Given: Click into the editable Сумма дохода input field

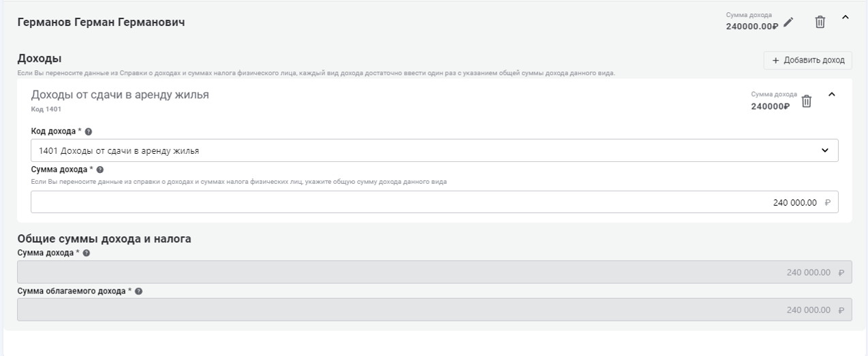Looking at the screenshot, I should (x=434, y=202).
